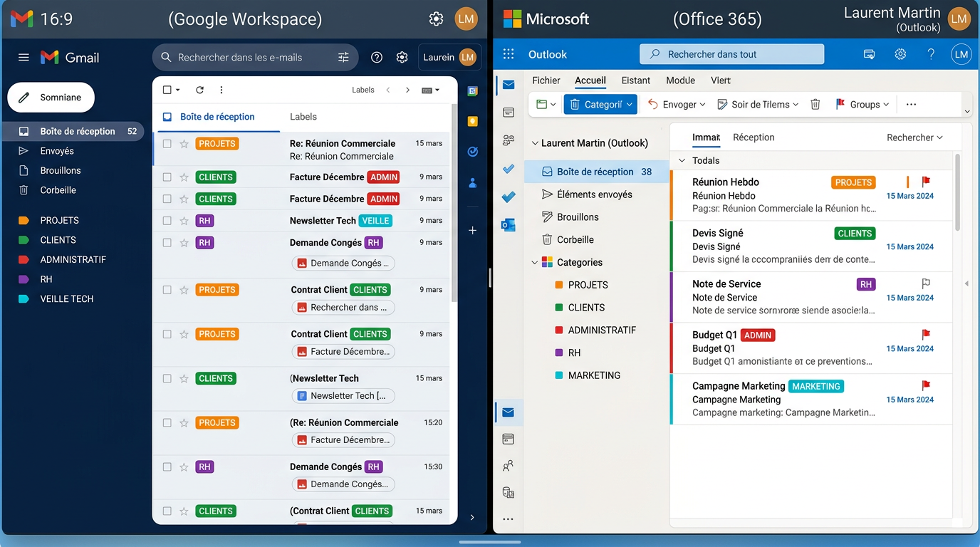The height and width of the screenshot is (547, 980).
Task: Check the 15:20 Réunion Commerciale email checkbox
Action: tap(167, 423)
